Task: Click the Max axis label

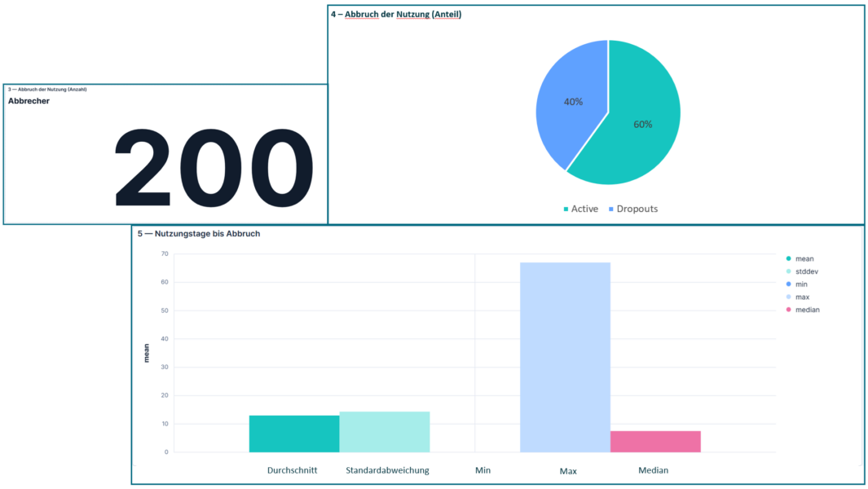Action: 568,471
